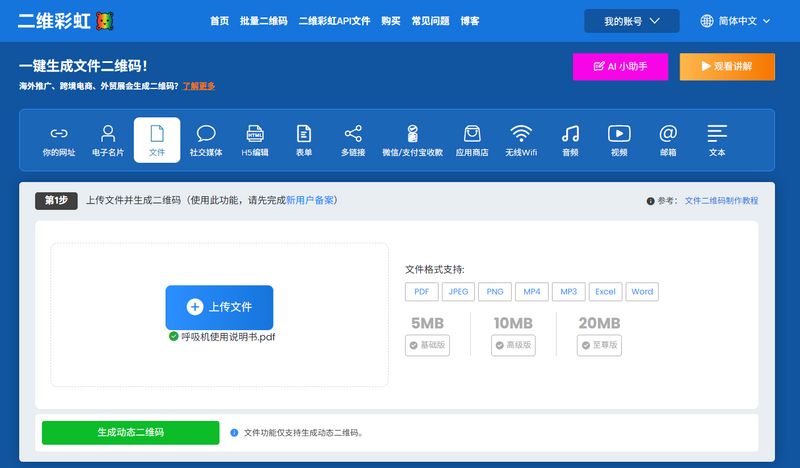Open the 批量二维码 menu item
800x468 pixels.
(x=263, y=21)
